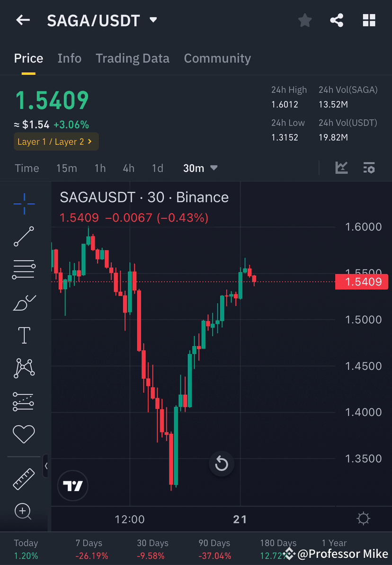The width and height of the screenshot is (392, 565).
Task: Open the horizontal lines tool
Action: pos(24,269)
